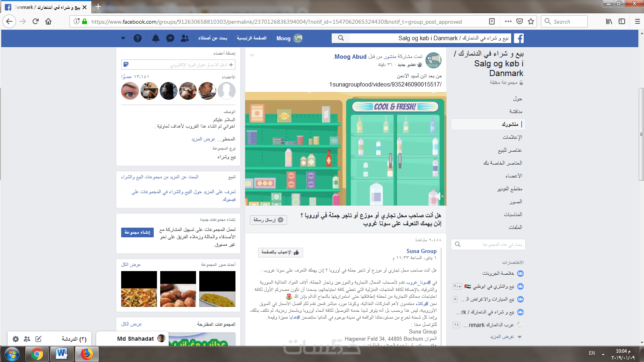View all recent group photos عرض الكل
Image resolution: width=644 pixels, height=362 pixels.
click(131, 265)
